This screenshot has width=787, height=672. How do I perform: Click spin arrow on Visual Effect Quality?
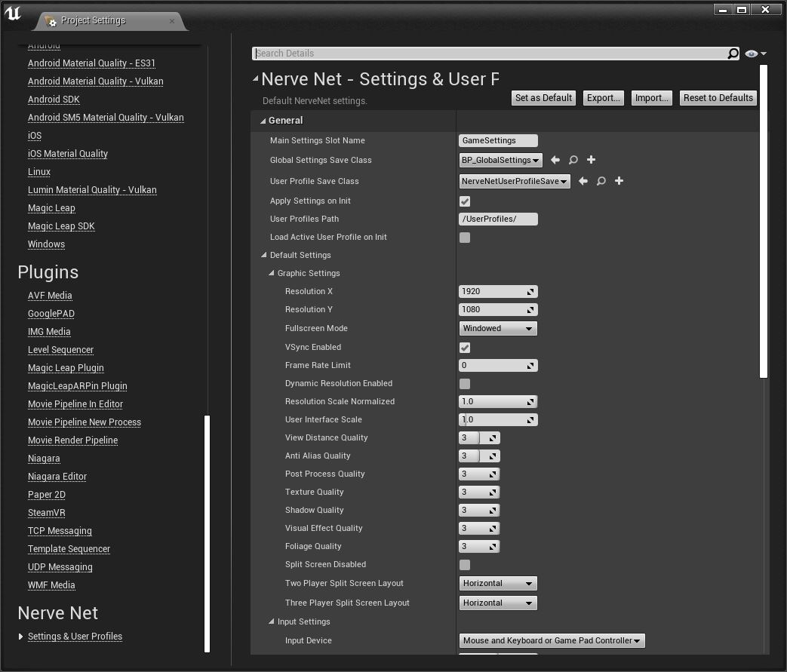pos(493,528)
